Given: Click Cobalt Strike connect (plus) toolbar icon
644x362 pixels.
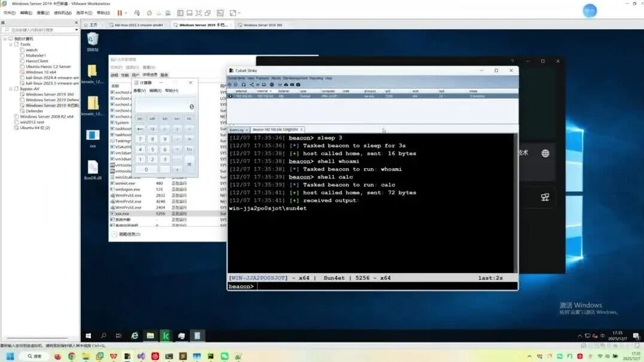Looking at the screenshot, I should [230, 84].
